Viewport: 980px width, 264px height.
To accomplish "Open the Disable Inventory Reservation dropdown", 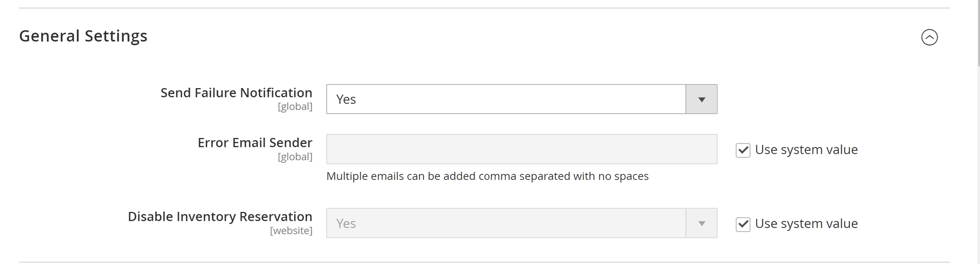I will click(x=505, y=223).
